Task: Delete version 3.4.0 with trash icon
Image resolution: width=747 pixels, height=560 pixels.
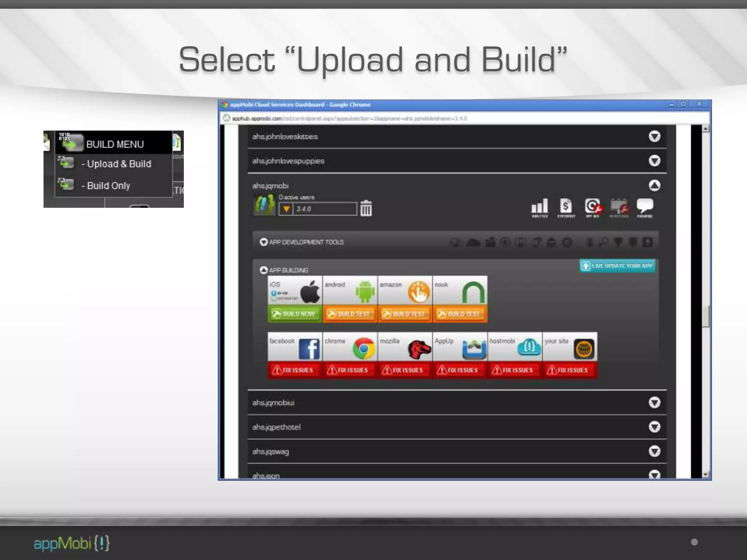Action: (366, 208)
